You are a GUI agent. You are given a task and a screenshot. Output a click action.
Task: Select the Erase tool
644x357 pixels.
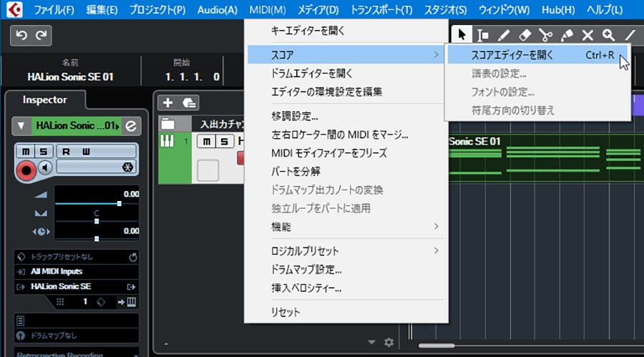525,35
